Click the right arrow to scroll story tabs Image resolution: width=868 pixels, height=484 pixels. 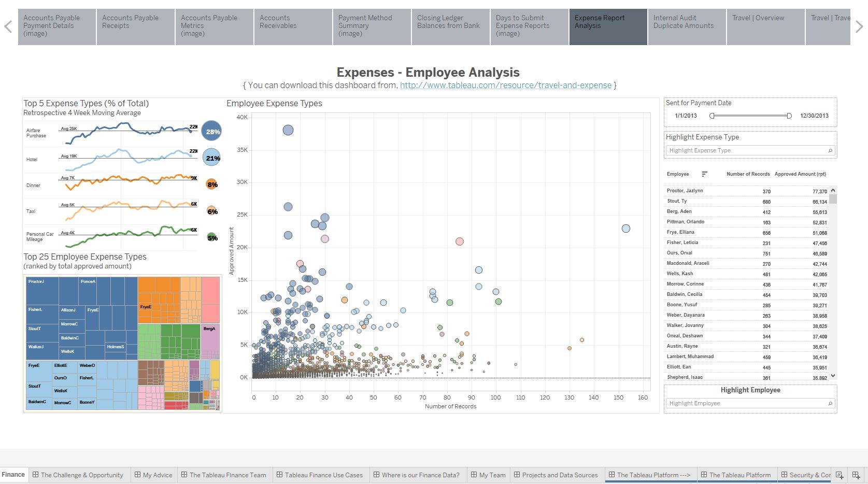click(x=859, y=26)
